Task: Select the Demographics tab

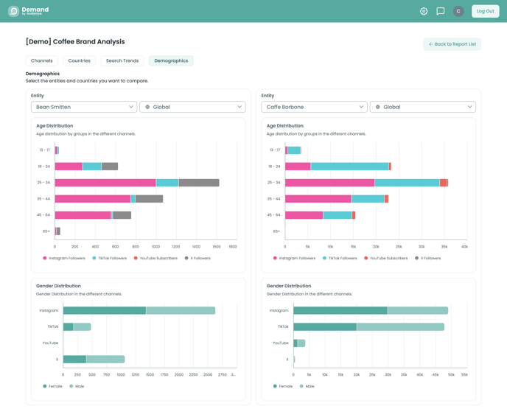Action: tap(171, 60)
